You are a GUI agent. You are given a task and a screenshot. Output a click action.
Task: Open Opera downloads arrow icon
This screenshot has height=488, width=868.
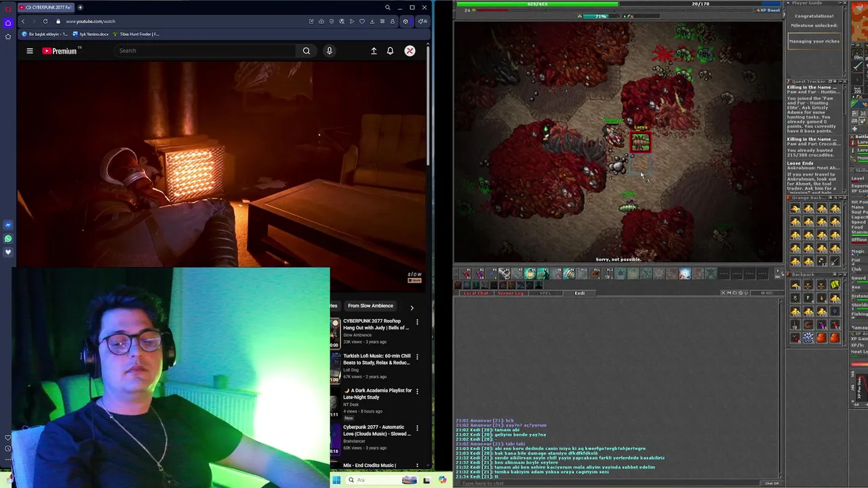click(372, 21)
